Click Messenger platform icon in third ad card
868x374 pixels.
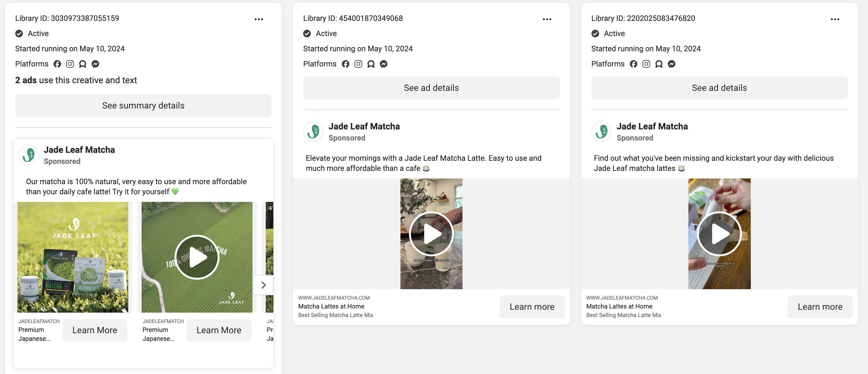pyautogui.click(x=671, y=64)
